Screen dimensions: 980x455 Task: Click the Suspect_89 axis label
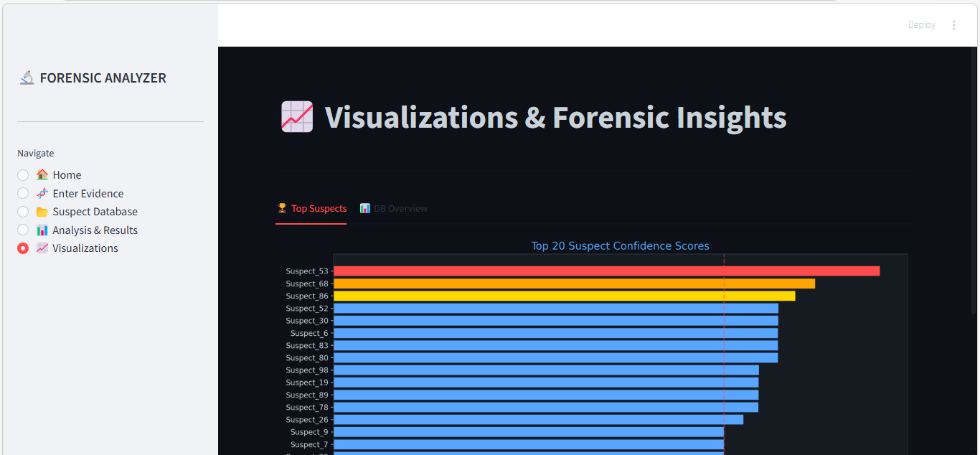tap(307, 395)
